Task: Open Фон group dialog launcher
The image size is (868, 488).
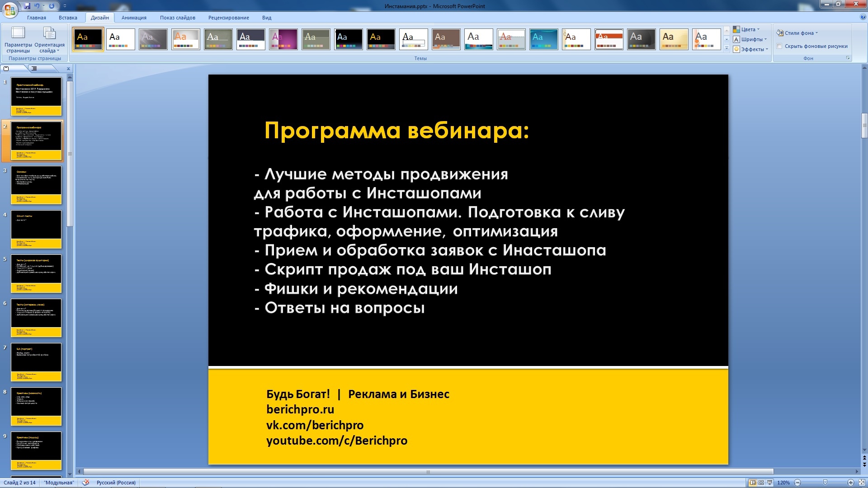Action: (x=848, y=58)
